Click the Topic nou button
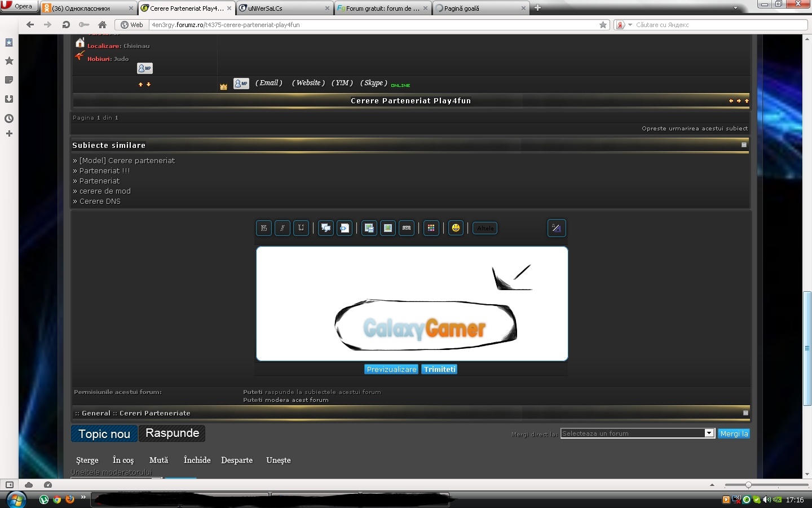812x508 pixels. [x=104, y=433]
